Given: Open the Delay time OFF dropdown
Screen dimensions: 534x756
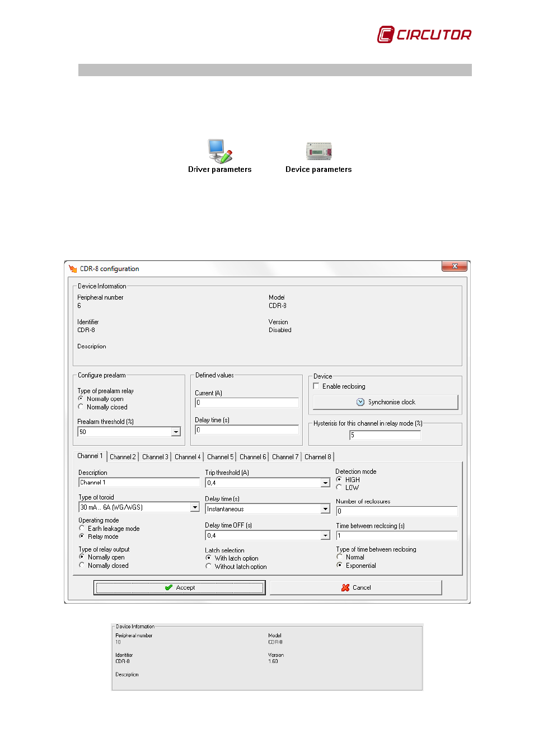Looking at the screenshot, I should point(325,536).
